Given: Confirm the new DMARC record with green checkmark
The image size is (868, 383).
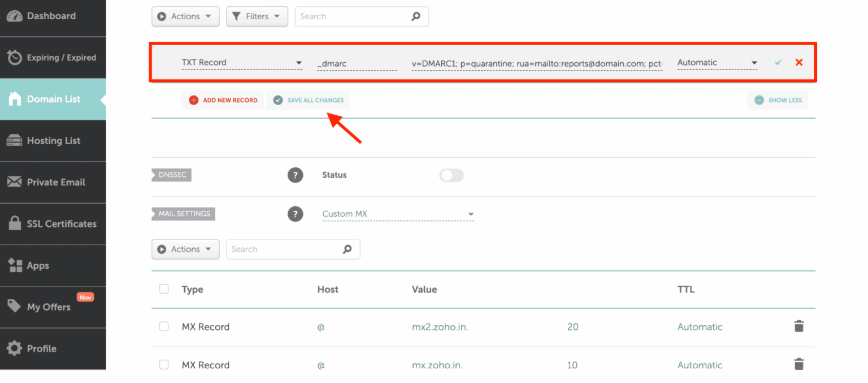Looking at the screenshot, I should pos(778,62).
